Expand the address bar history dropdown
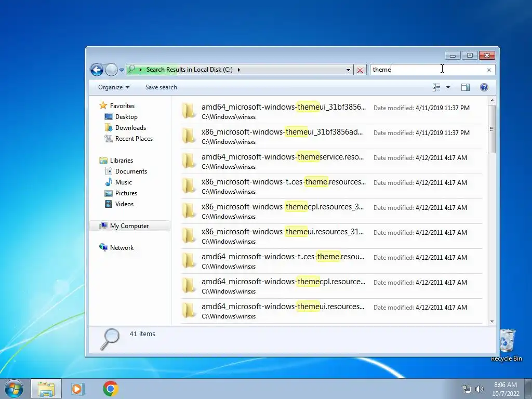Viewport: 532px width, 399px height. (x=348, y=70)
